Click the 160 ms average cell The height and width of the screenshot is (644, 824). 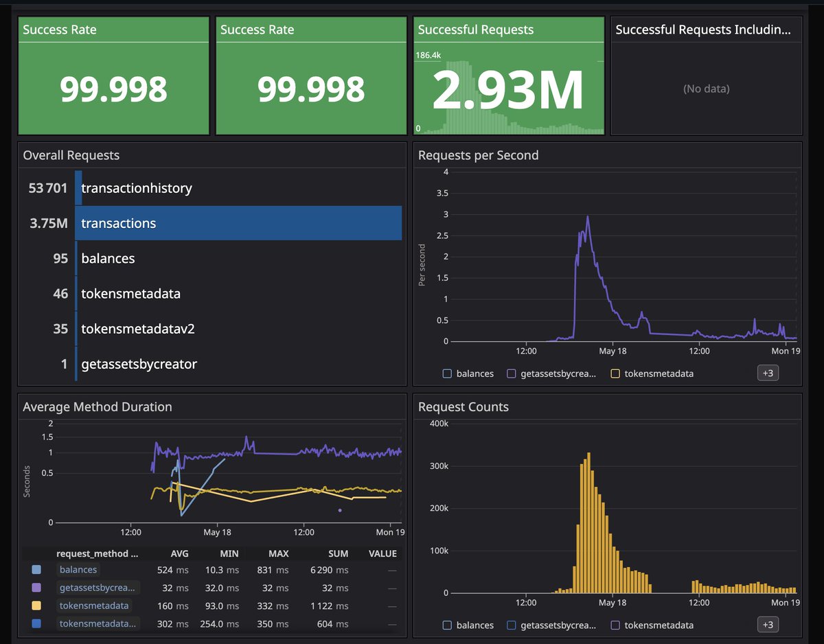coord(173,606)
